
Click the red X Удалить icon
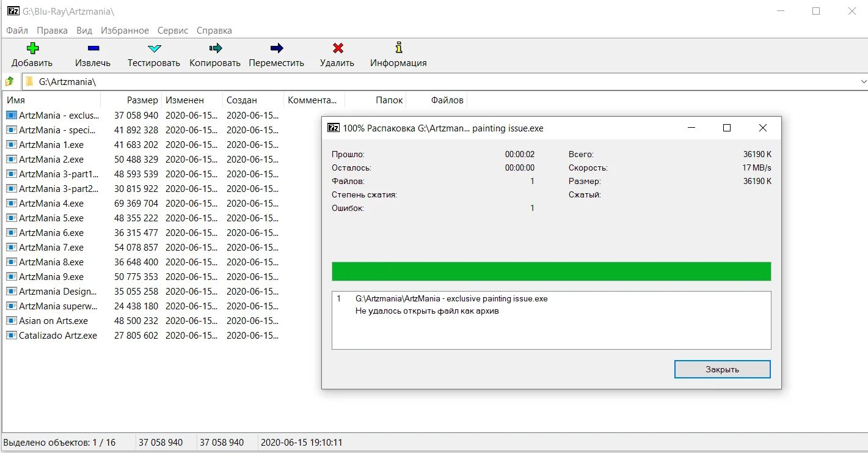click(x=337, y=48)
